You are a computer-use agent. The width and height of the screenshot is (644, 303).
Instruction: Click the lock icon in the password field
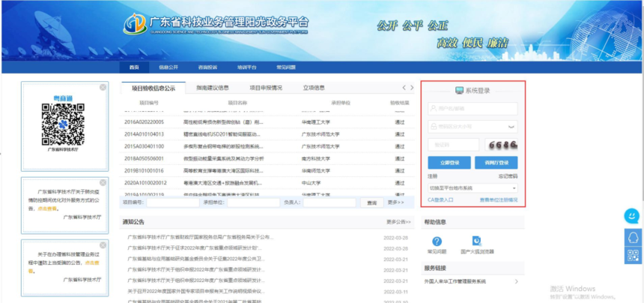click(x=434, y=127)
